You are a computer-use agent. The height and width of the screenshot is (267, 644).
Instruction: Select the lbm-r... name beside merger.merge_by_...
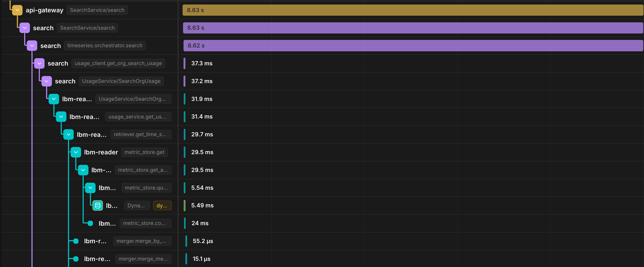[x=95, y=241]
